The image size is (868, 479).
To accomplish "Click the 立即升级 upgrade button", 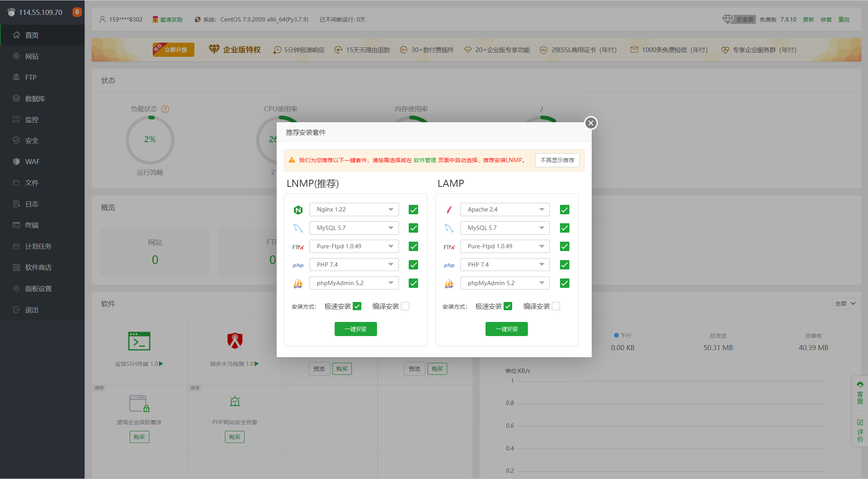I will click(x=174, y=50).
